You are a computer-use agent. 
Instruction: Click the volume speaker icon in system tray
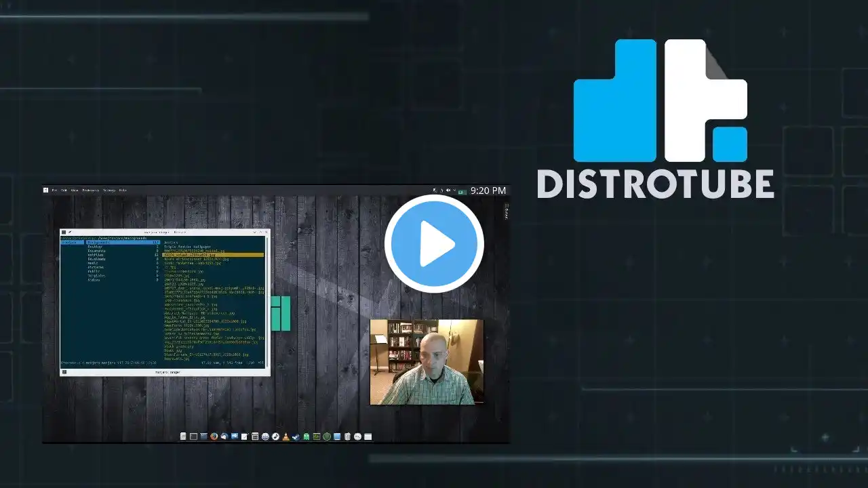coord(448,190)
